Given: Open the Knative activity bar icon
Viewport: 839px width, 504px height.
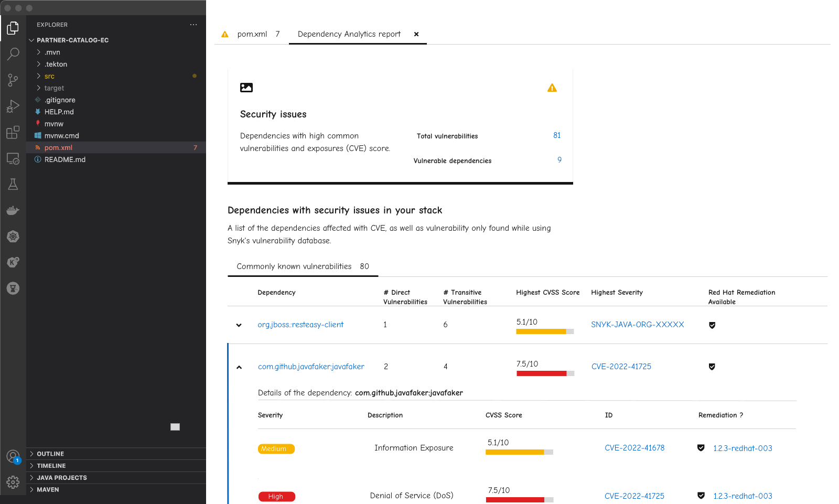Looking at the screenshot, I should [x=13, y=262].
